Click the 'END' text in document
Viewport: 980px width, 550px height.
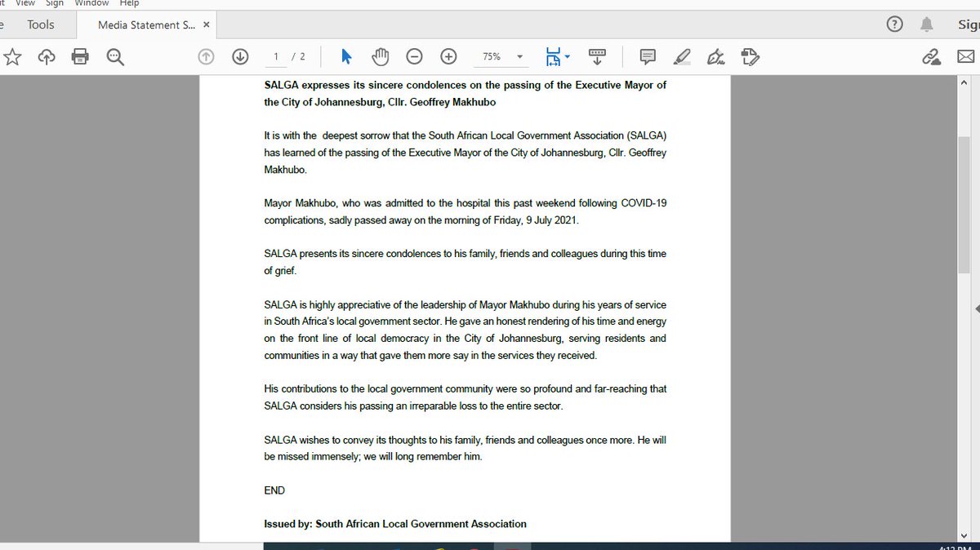pos(274,490)
